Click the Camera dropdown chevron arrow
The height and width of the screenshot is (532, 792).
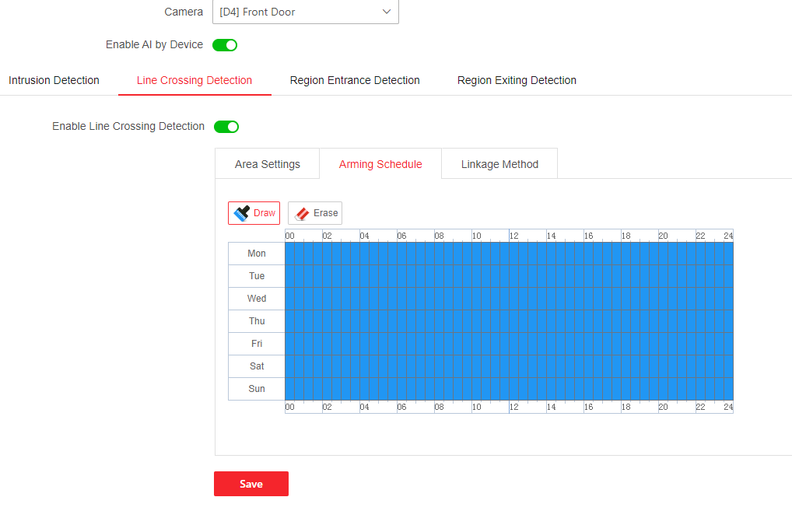coord(387,12)
